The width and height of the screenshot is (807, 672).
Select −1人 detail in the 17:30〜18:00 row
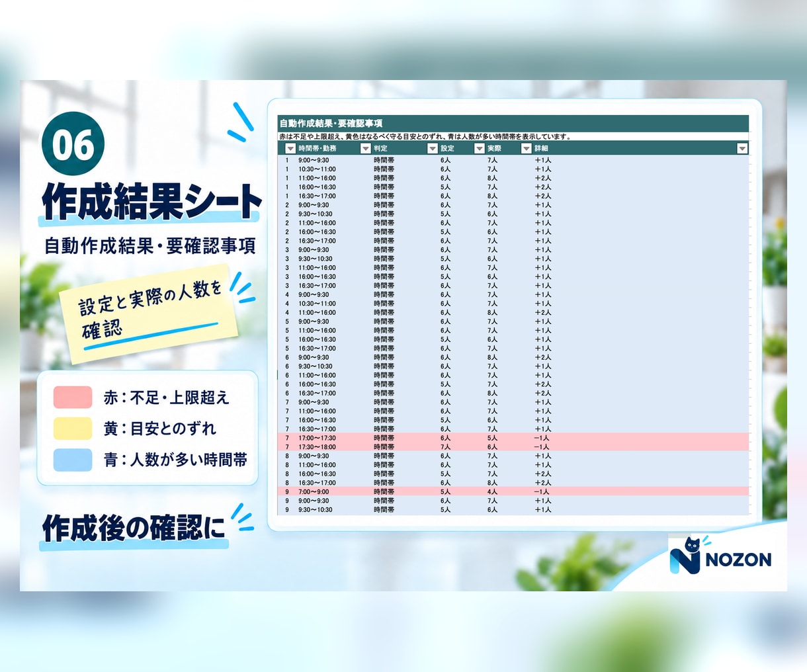coord(542,447)
